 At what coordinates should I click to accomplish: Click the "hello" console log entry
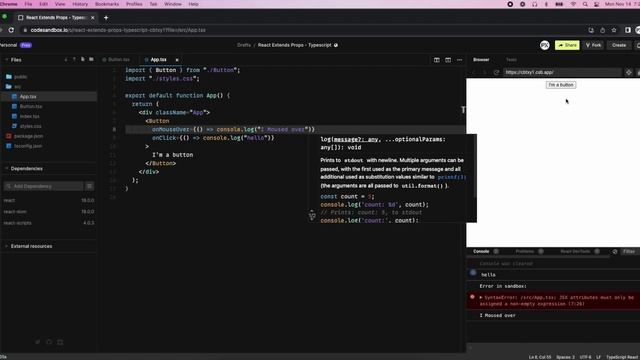(488, 275)
